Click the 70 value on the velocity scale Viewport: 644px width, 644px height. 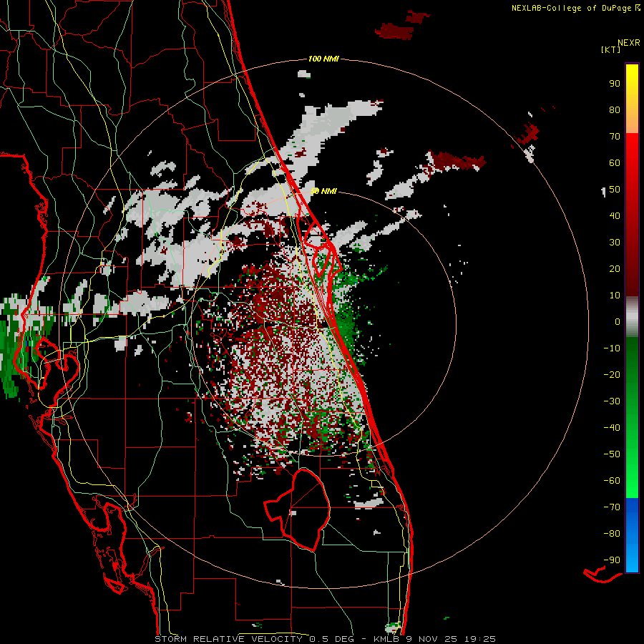(615, 137)
